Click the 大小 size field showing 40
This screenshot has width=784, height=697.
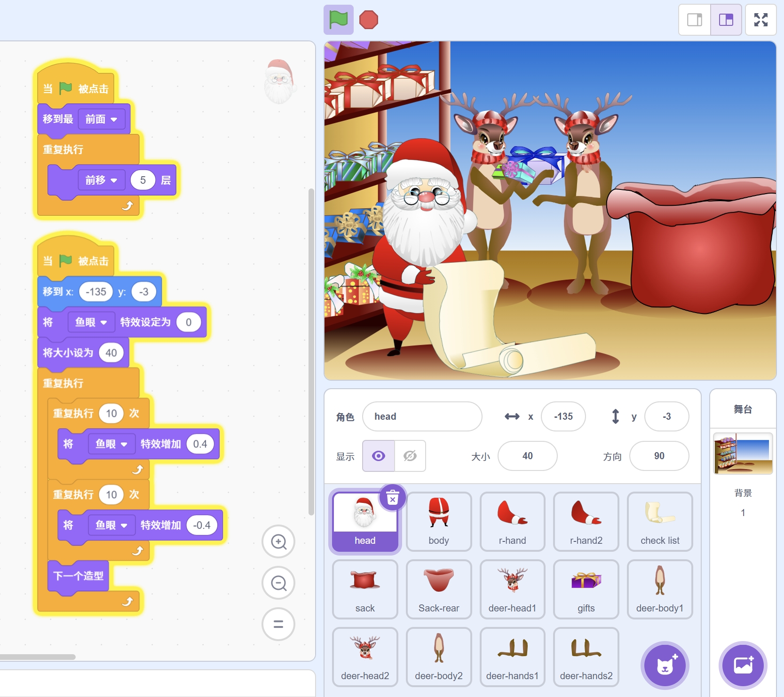(527, 456)
